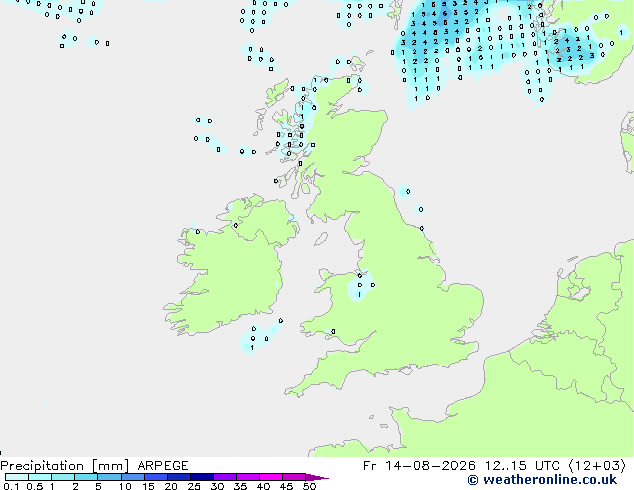The width and height of the screenshot is (634, 490).
Task: Click the Precipitation [mm] legend title
Action: point(64,466)
